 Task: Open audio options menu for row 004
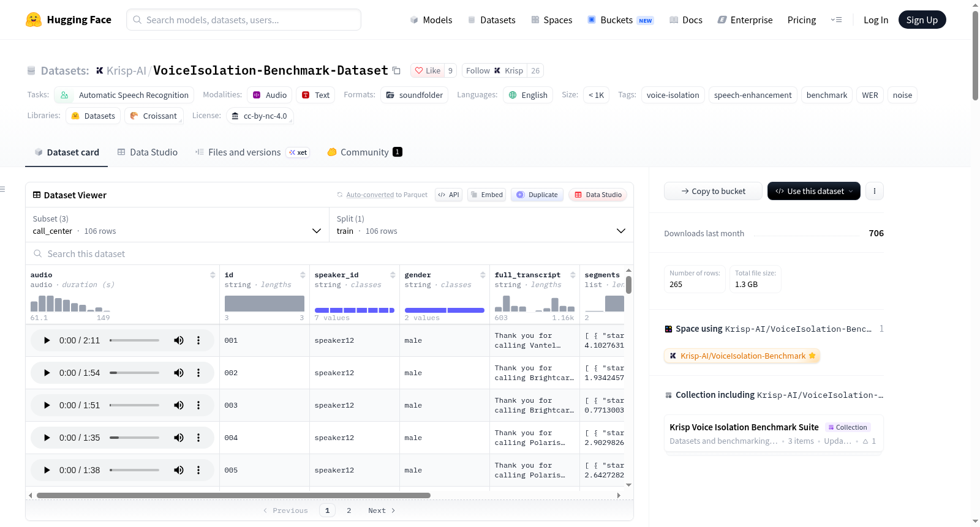[x=198, y=438]
